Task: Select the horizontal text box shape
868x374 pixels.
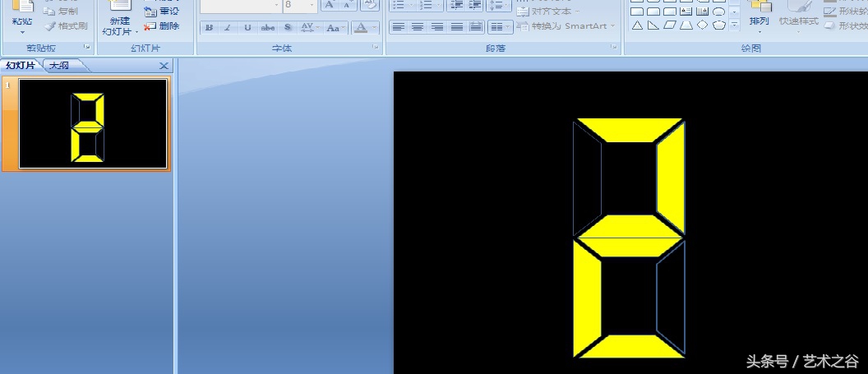Action: pos(686,12)
